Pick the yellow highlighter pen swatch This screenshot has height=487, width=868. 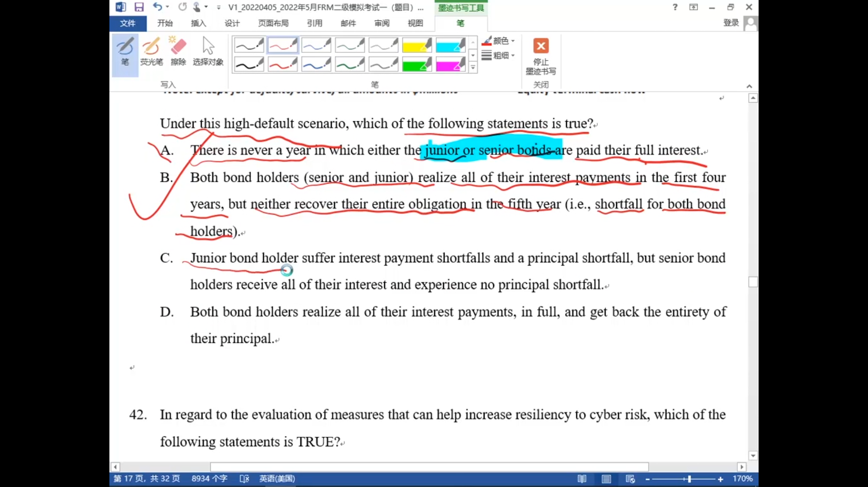pos(416,46)
